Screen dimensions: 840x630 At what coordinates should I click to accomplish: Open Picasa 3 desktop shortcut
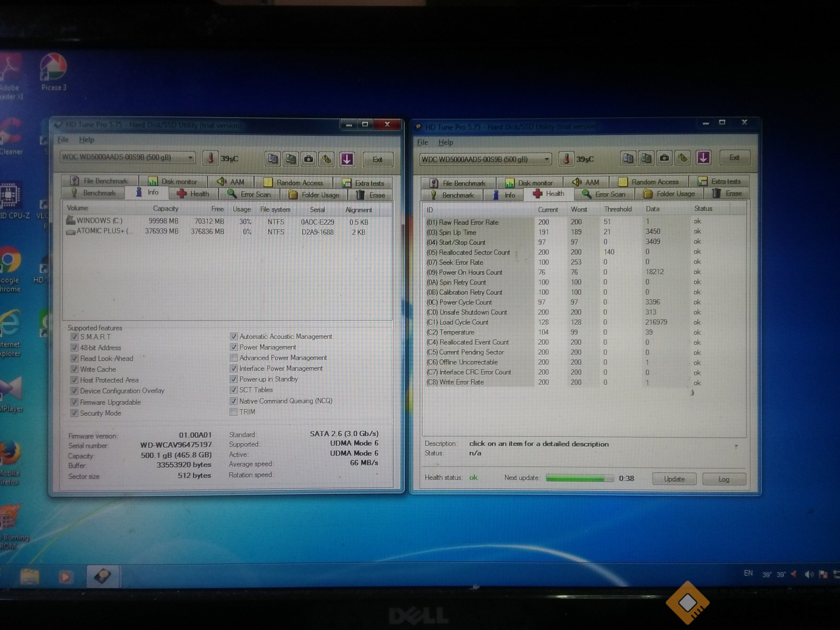(54, 72)
